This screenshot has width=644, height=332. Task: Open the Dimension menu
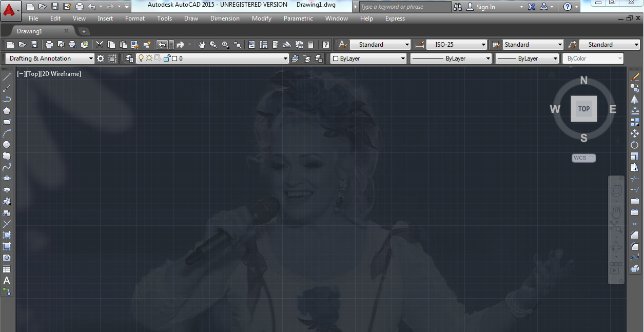click(x=225, y=18)
